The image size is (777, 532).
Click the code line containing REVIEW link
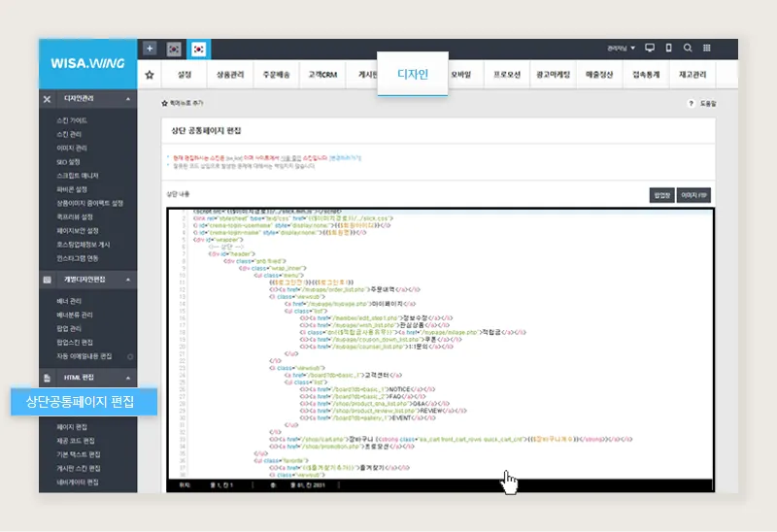(383, 411)
